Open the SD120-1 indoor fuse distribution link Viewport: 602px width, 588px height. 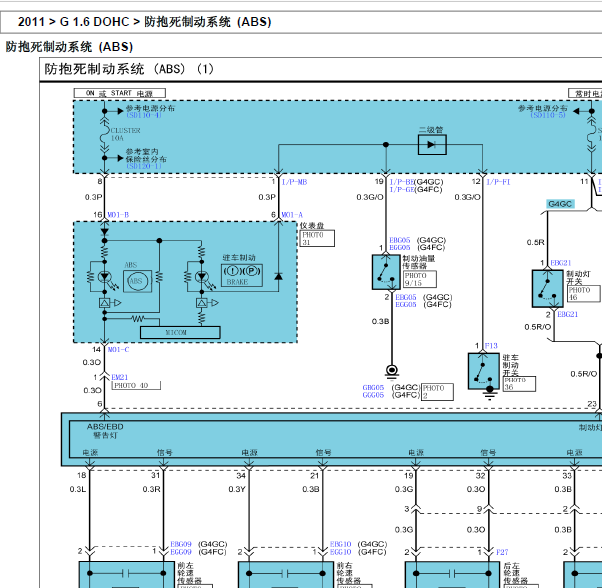tap(144, 166)
